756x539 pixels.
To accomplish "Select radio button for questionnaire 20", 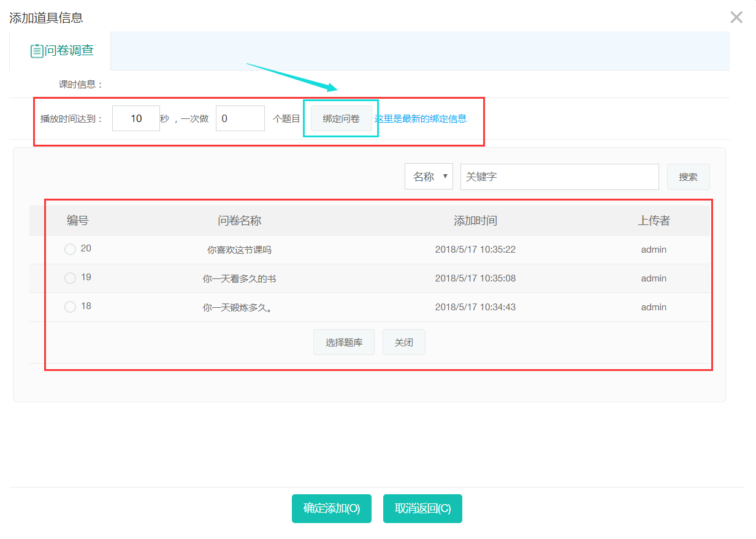I will click(x=70, y=249).
